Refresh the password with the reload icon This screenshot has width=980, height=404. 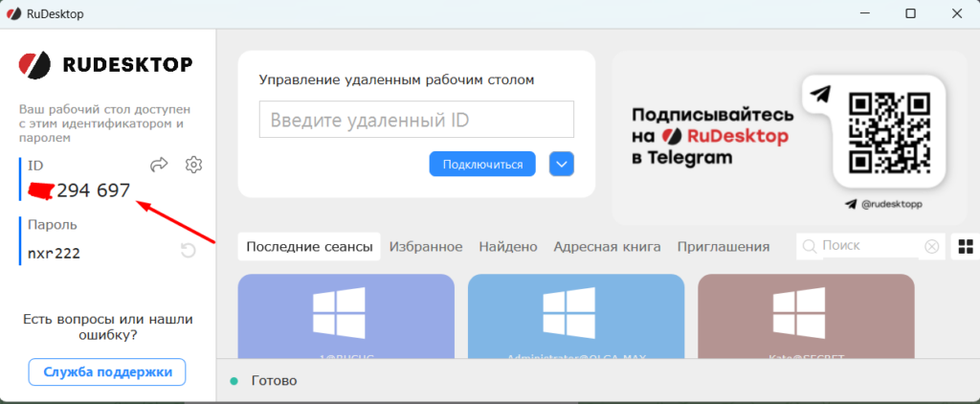tap(189, 251)
